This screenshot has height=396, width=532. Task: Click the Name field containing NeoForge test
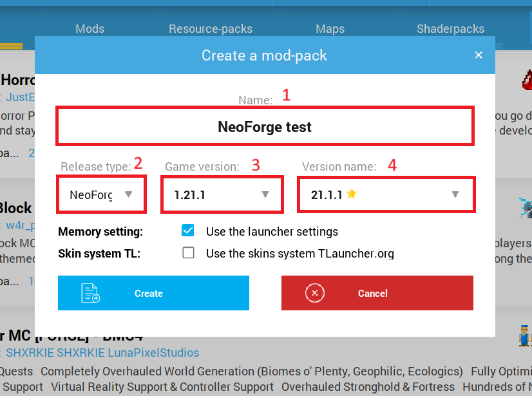click(265, 127)
